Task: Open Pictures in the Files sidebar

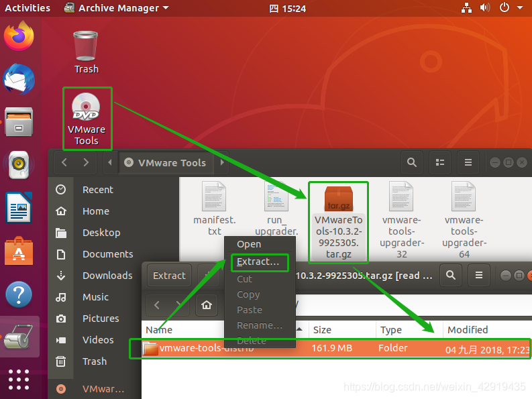Action: point(95,319)
